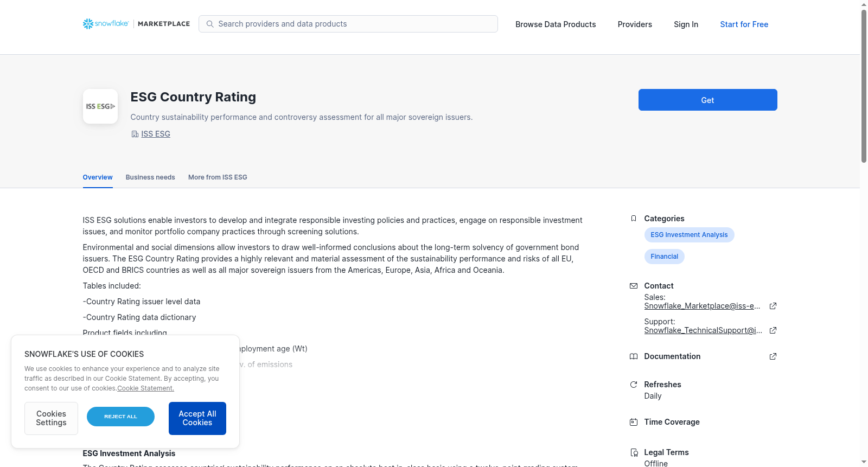This screenshot has width=868, height=467.
Task: Click the scrollbar up arrow
Action: pos(864,4)
